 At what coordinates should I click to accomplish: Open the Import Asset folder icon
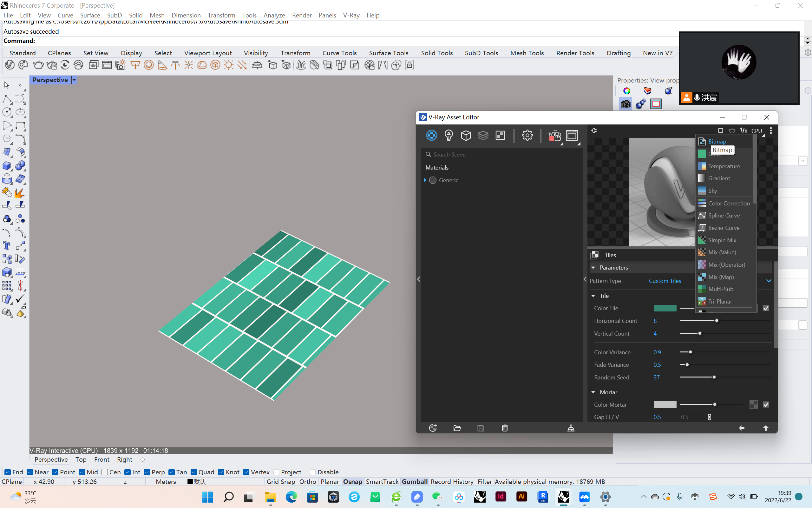point(457,428)
